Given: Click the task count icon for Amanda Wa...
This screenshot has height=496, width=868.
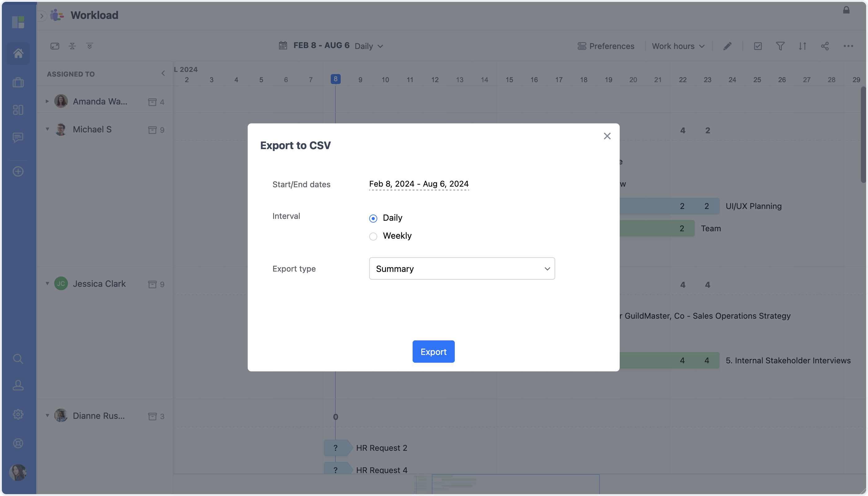Looking at the screenshot, I should (152, 102).
